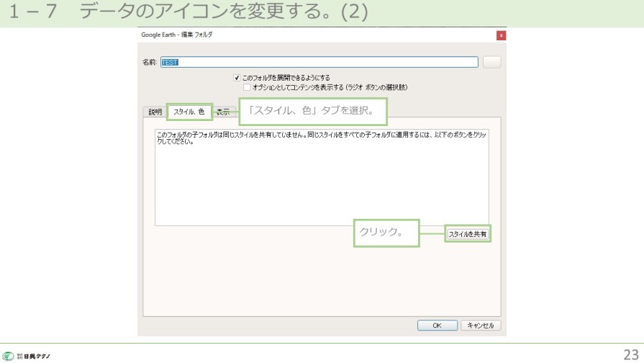
Task: Click the キャンセル button
Action: click(x=481, y=326)
